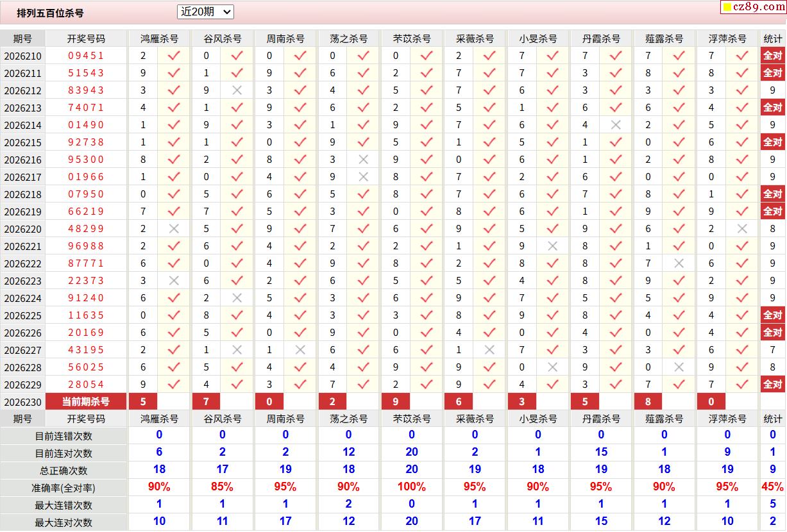Click the red check for 芣苡 in row 2026220
This screenshot has width=787, height=532.
(x=427, y=229)
